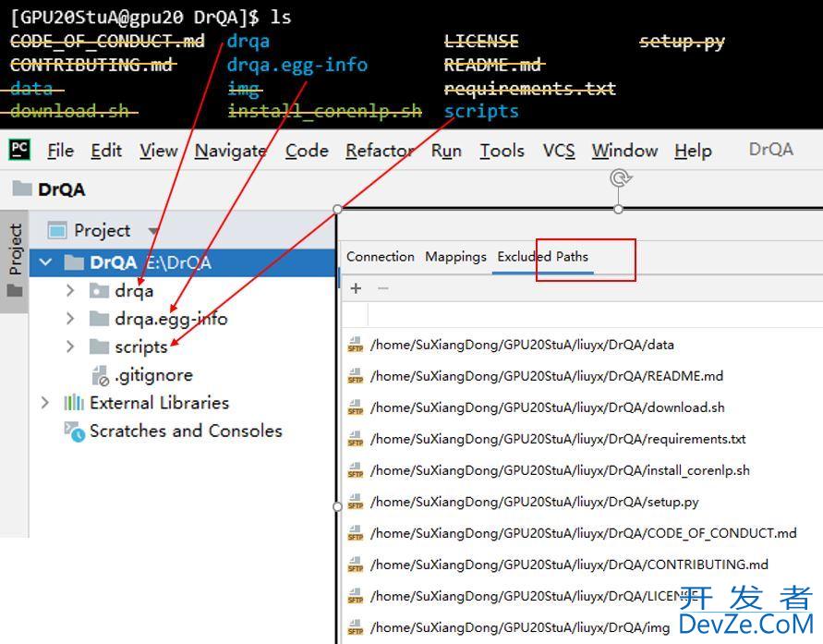Click 'scripts' in the terminal ls output
823x644 pixels.
coord(481,111)
